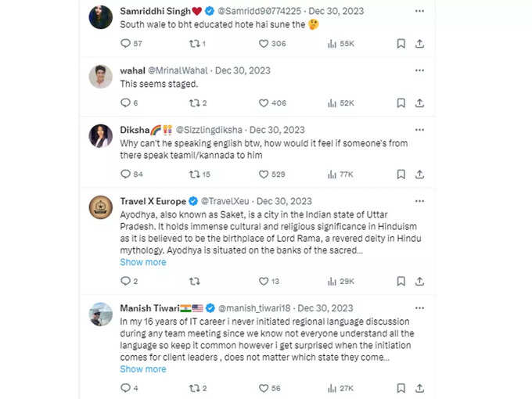Open Travel X Europe's profile avatar
Image resolution: width=532 pixels, height=399 pixels.
[101, 207]
